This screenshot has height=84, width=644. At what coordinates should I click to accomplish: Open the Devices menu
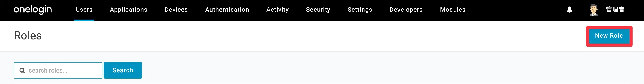(176, 10)
